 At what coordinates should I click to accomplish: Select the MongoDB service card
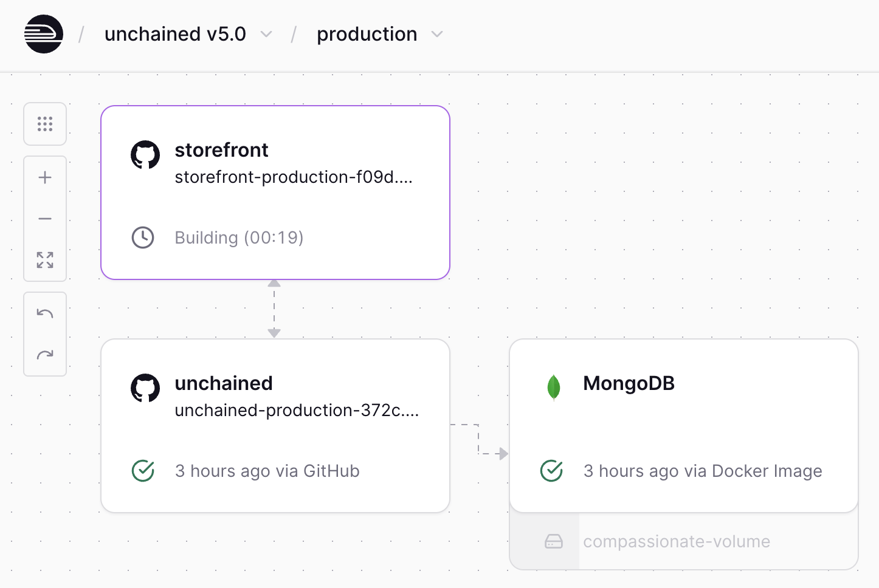click(683, 425)
